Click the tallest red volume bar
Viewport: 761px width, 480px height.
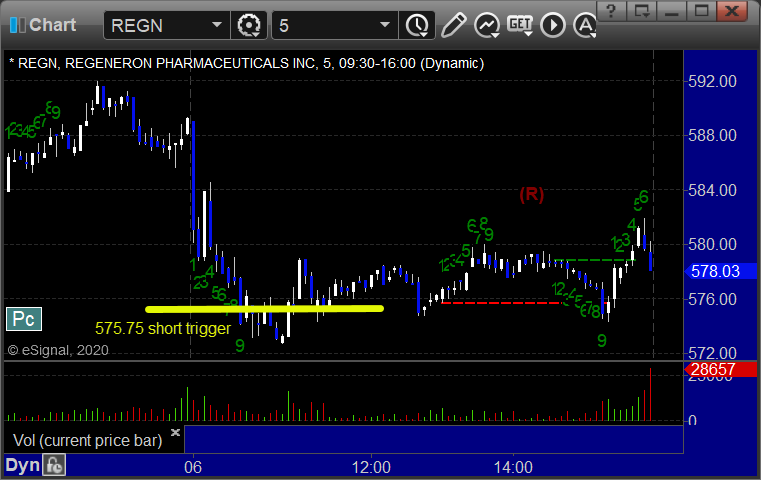click(650, 394)
